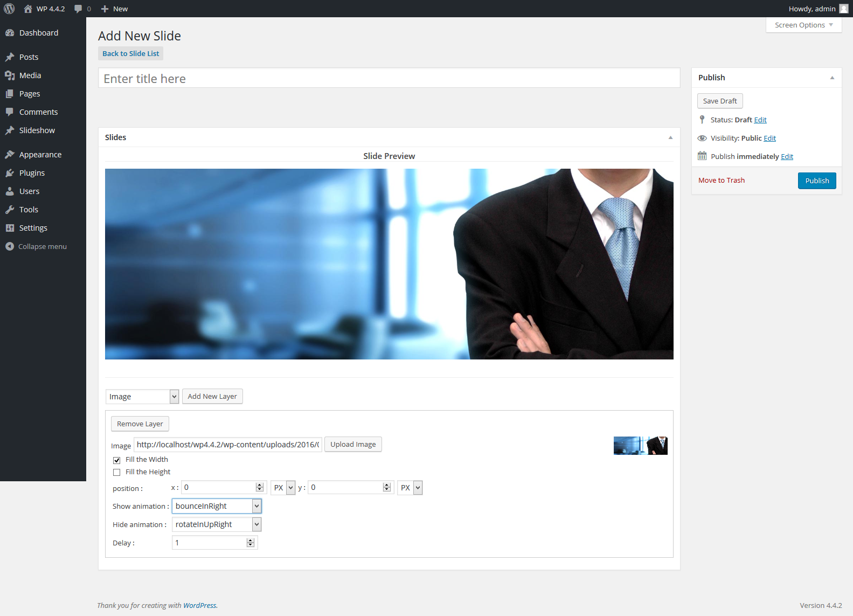Click the Delay stepper arrows
853x616 pixels.
tap(251, 543)
